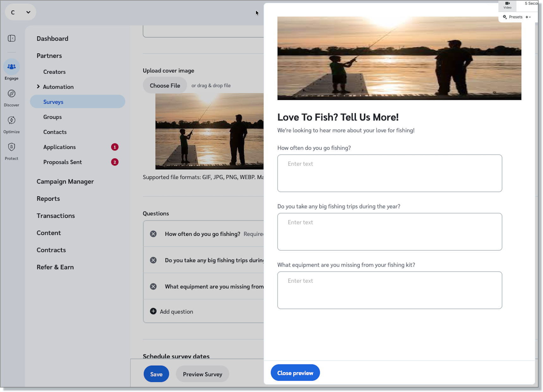This screenshot has width=543, height=392.
Task: Open the Engage section icon
Action: (12, 67)
